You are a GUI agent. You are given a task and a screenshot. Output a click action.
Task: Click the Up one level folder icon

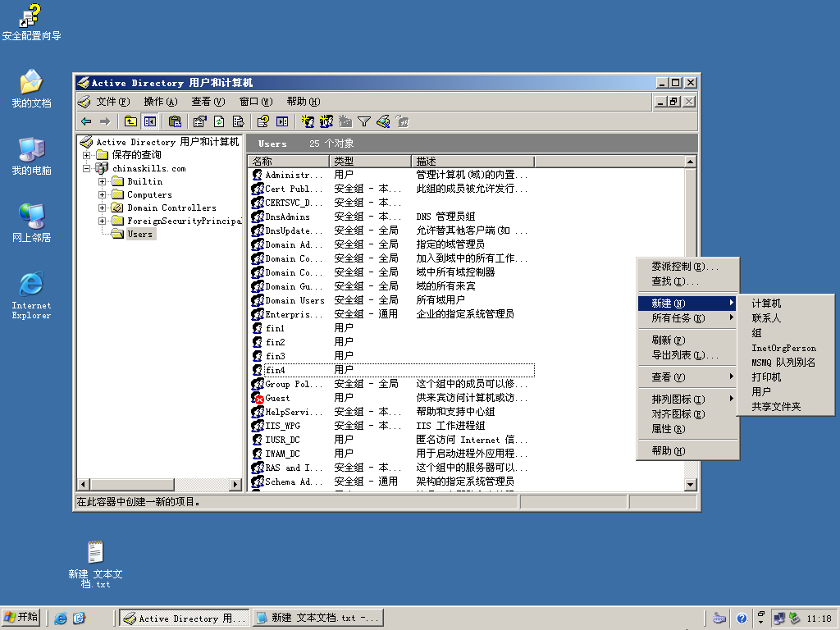pos(130,121)
